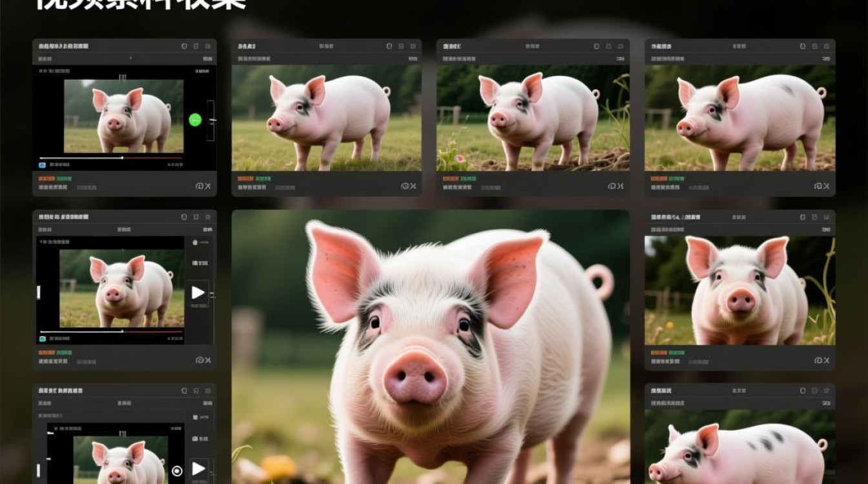Select the front-facing pig thumbnail in the right column
This screenshot has width=868, height=484.
(740, 290)
